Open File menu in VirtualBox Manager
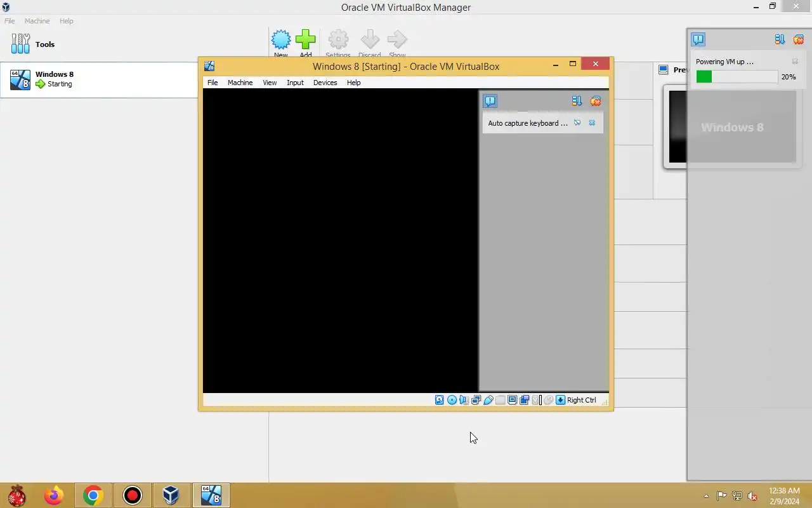Screen dimensions: 812x508 (10, 21)
